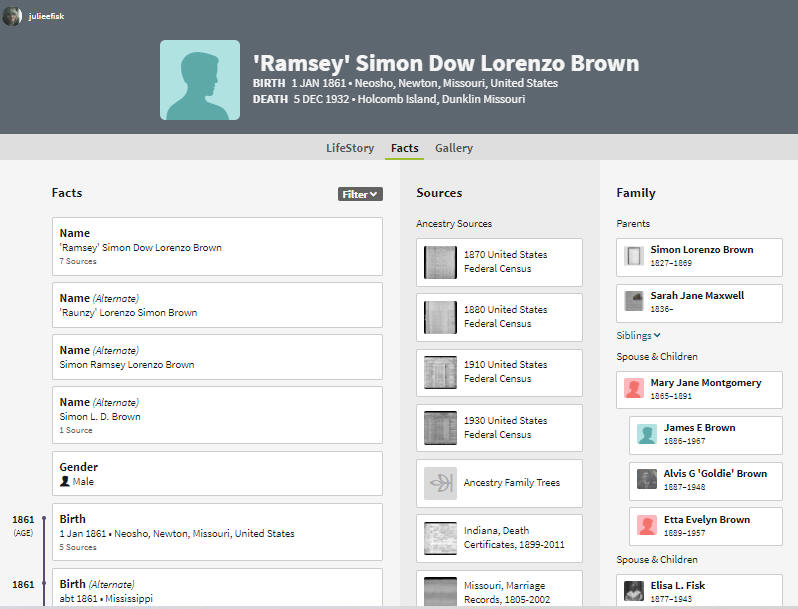This screenshot has width=798, height=609.
Task: Click Etta Evelyn Brown's female silhouette icon
Action: [x=647, y=526]
